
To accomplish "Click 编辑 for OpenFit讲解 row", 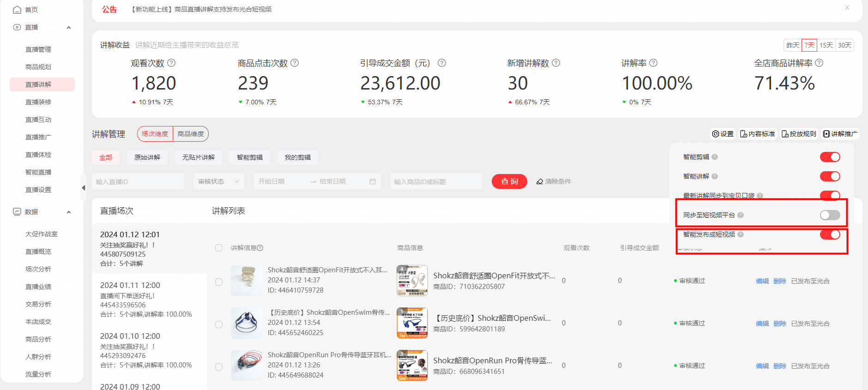I will pos(762,281).
